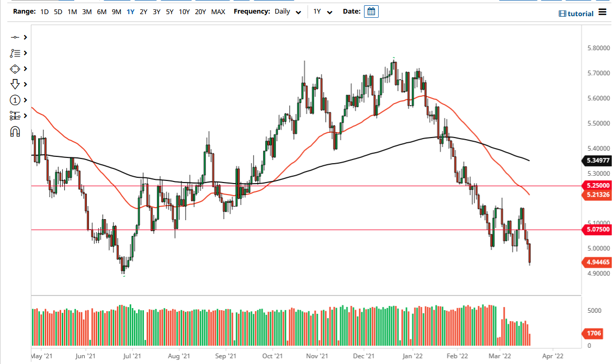This screenshot has height=364, width=614.
Task: Enable the magnet snapping tool
Action: (15, 131)
